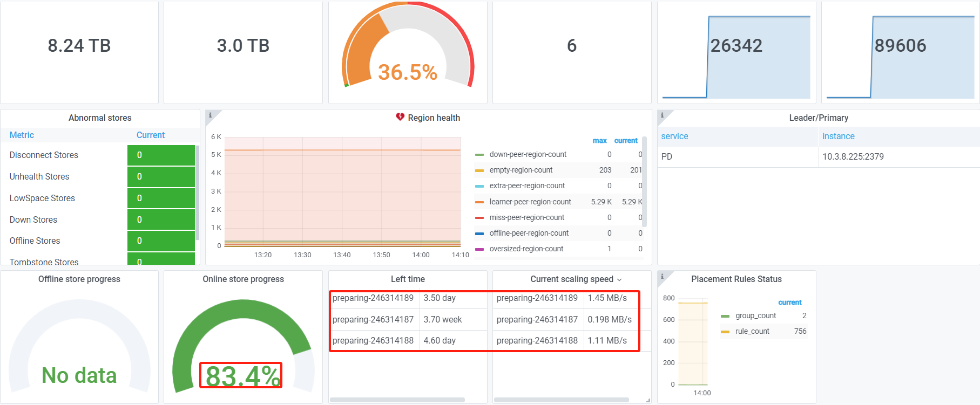Click the Placement Rules Status info icon
Screen dimensions: 980x405
(x=662, y=276)
